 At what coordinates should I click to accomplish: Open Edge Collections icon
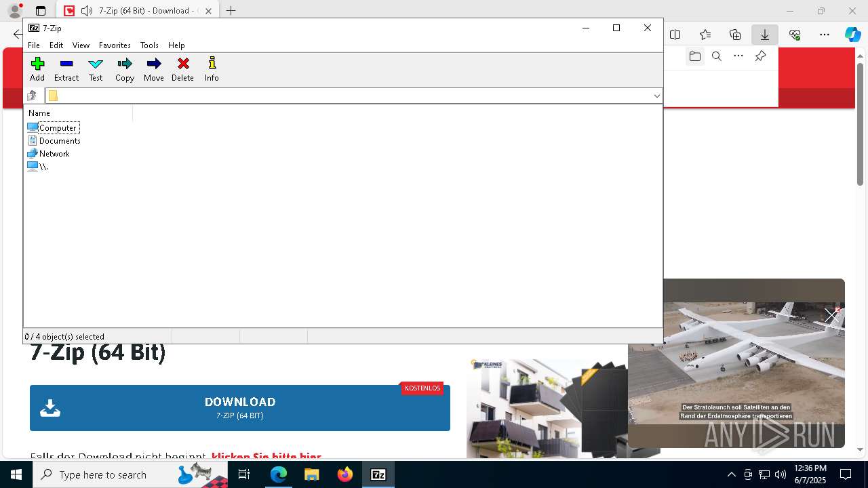coord(735,35)
